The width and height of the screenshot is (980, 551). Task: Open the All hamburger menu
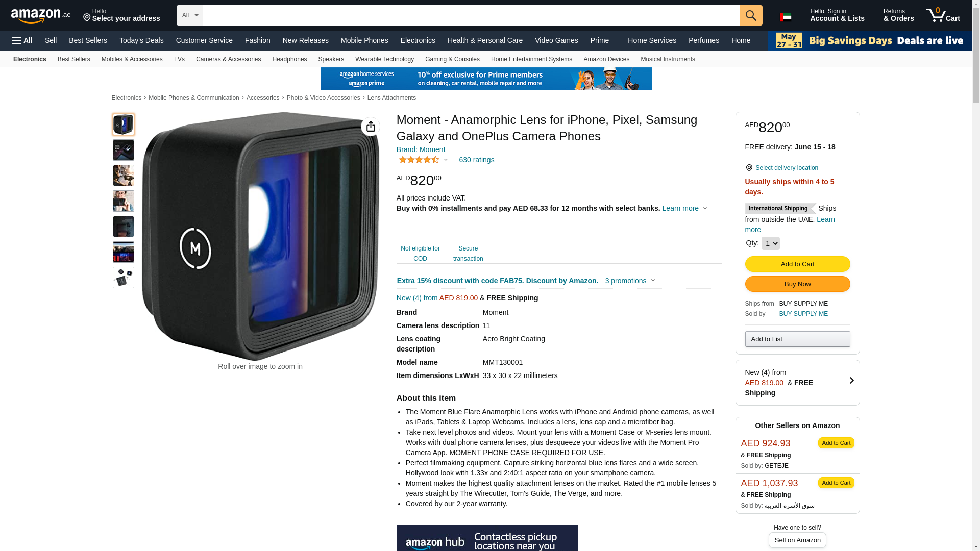point(22,40)
